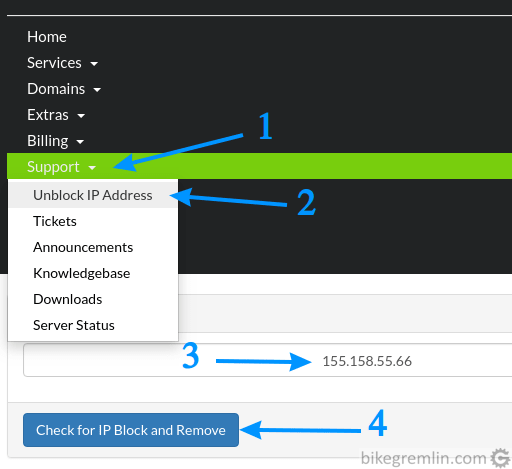Image resolution: width=512 pixels, height=469 pixels.
Task: Collapse the Support dropdown menu
Action: pyautogui.click(x=62, y=167)
